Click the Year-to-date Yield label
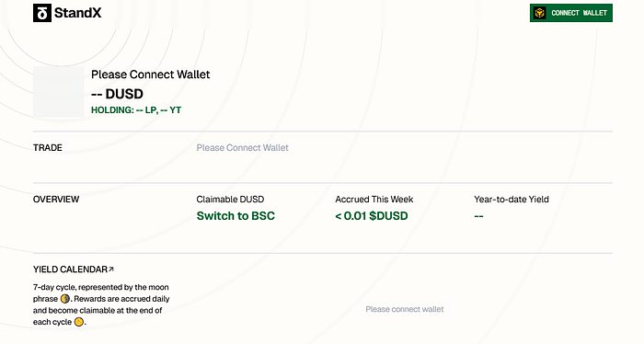 click(x=512, y=200)
